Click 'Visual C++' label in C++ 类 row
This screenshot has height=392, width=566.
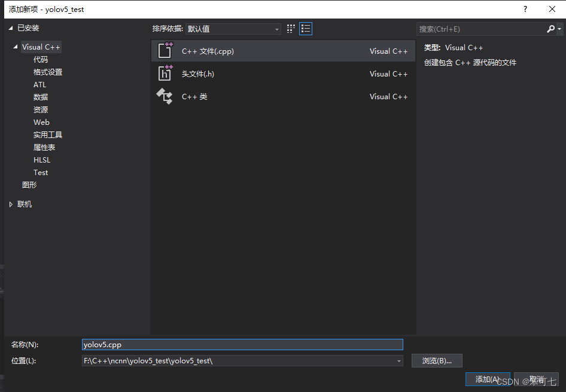(x=388, y=97)
